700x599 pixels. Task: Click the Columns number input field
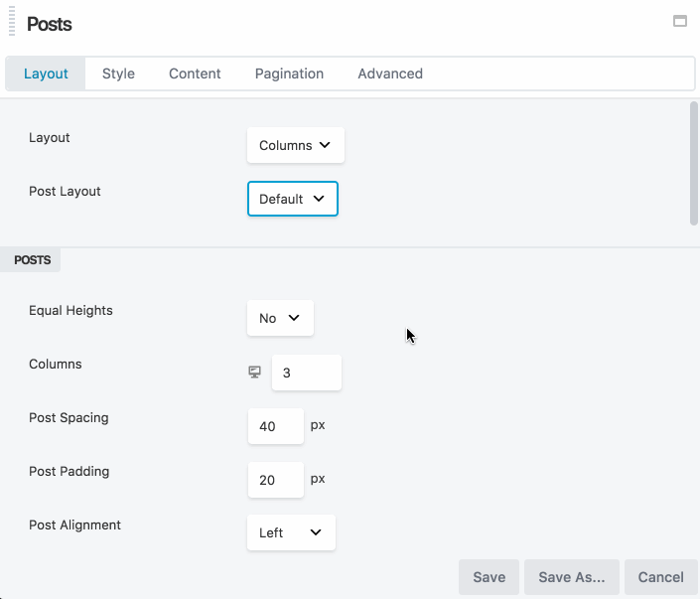306,373
